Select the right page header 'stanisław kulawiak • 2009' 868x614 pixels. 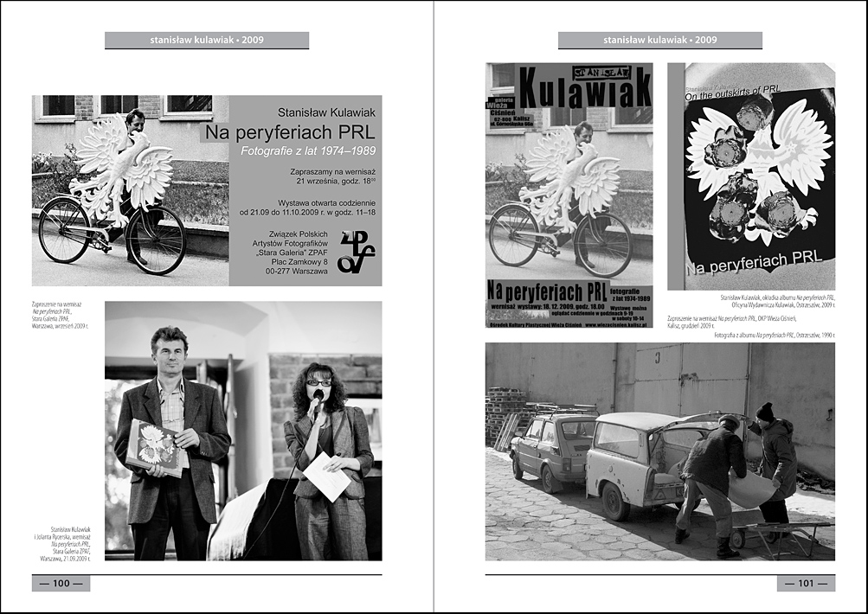tap(659, 40)
